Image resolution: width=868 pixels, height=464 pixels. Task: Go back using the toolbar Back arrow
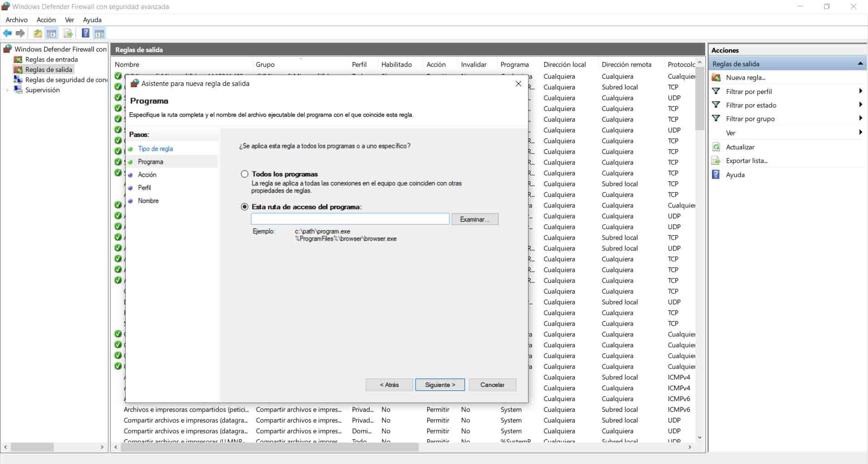pyautogui.click(x=7, y=33)
